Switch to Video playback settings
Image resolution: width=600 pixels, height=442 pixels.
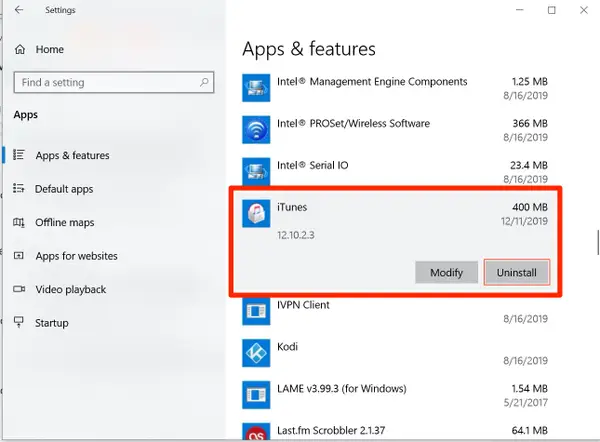pyautogui.click(x=70, y=289)
